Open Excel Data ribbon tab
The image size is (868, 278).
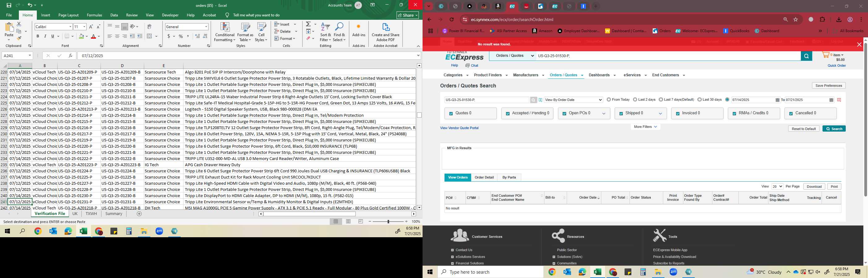(x=114, y=15)
